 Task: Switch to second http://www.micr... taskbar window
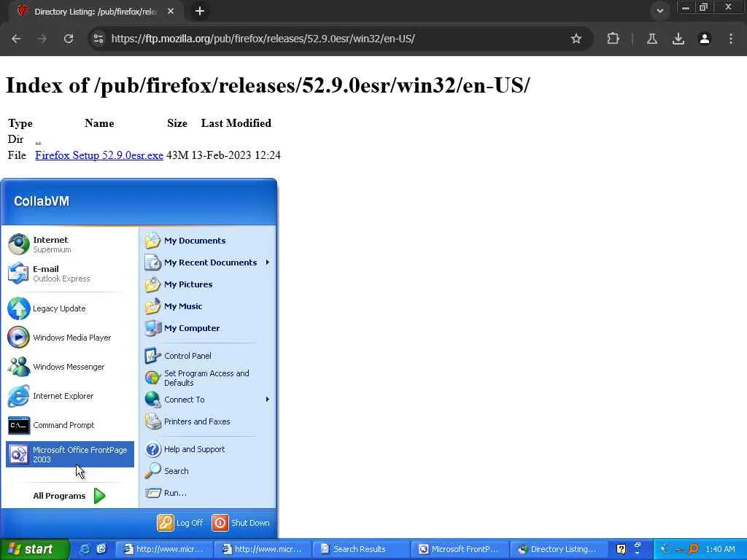click(262, 549)
